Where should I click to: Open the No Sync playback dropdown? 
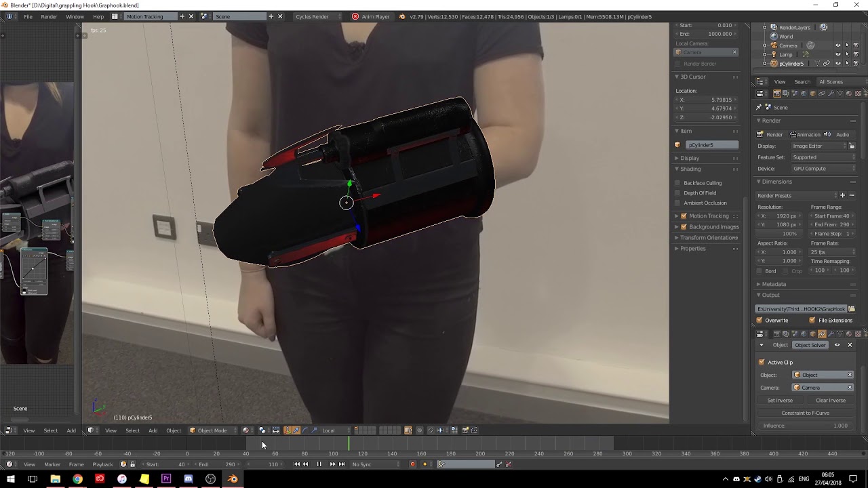(374, 464)
